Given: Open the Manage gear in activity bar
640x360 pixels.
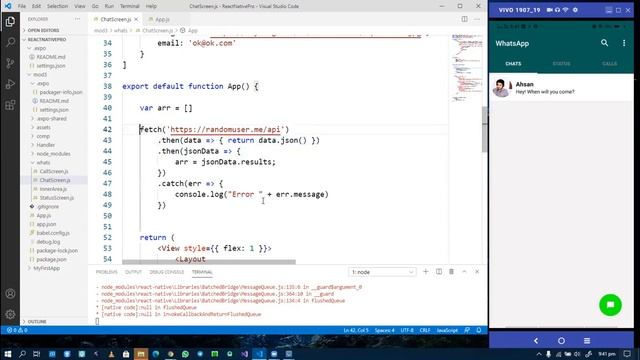Looking at the screenshot, I should [10, 314].
